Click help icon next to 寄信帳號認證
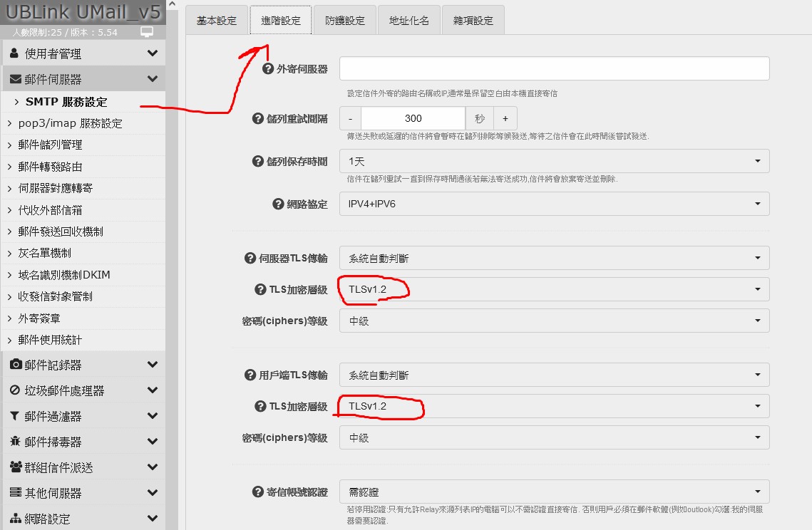 click(258, 492)
